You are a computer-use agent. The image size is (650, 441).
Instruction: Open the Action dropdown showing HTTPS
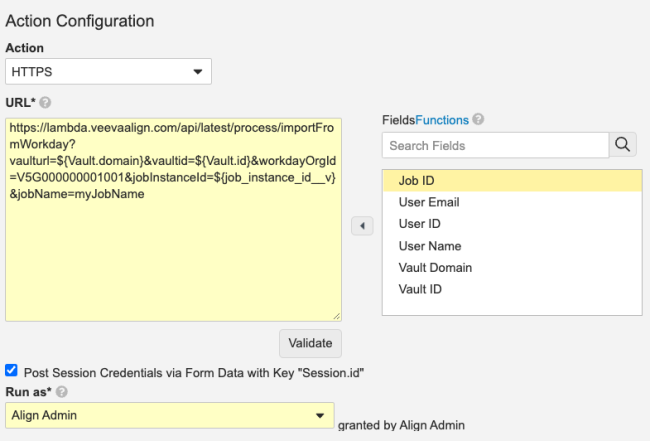click(x=108, y=72)
